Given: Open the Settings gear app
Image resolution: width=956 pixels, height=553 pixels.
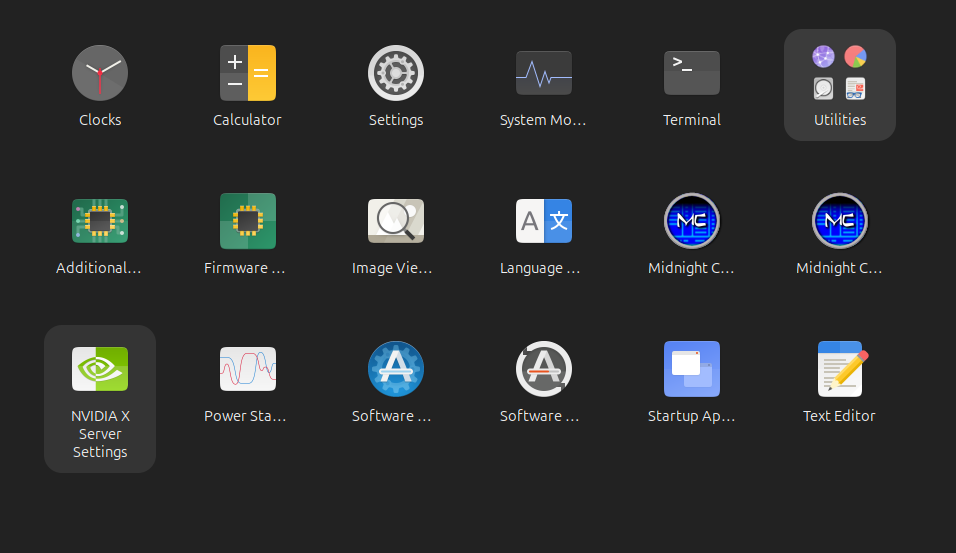Looking at the screenshot, I should (396, 74).
